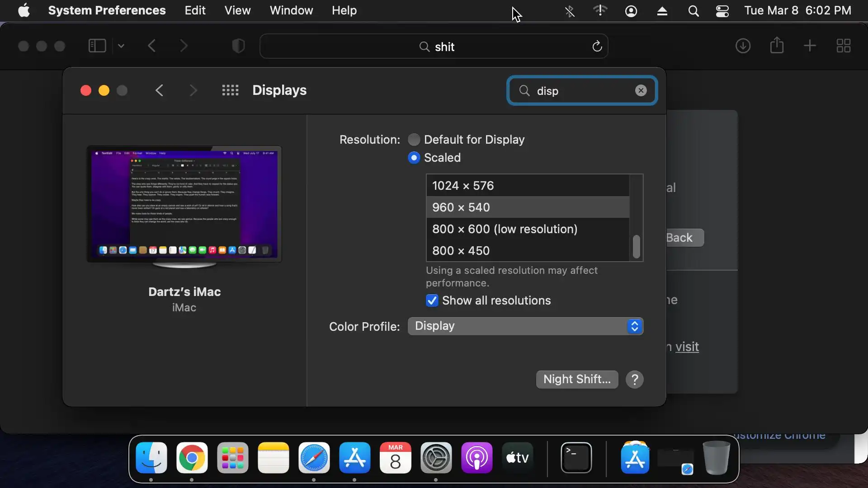Go back using the Displays back chevron
868x488 pixels.
pyautogui.click(x=159, y=90)
